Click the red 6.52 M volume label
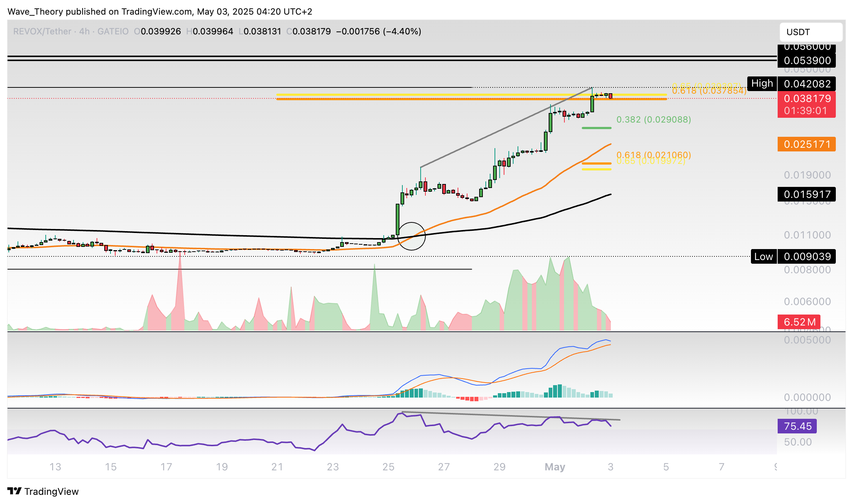 point(799,322)
